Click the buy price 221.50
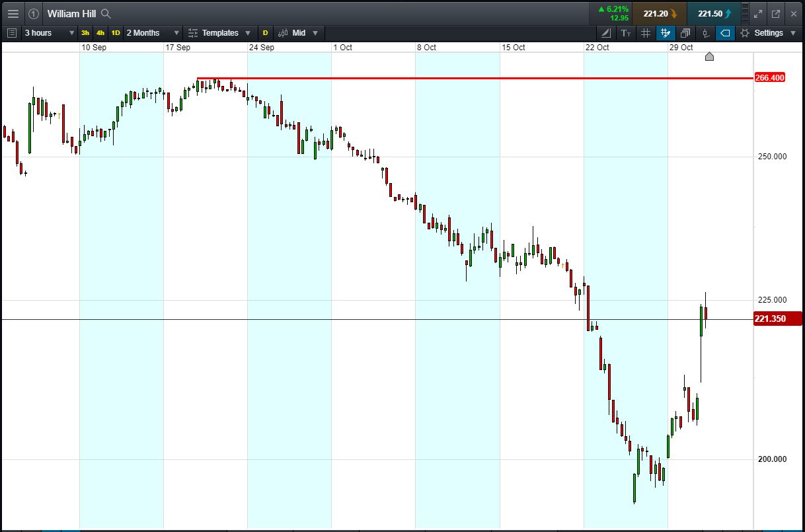Screen dimensions: 805x532 (x=714, y=13)
